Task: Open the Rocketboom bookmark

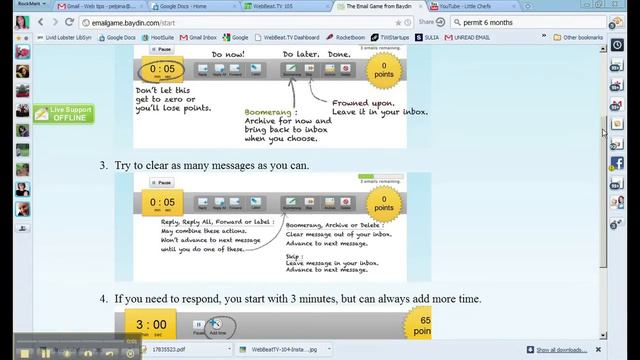Action: 345,38
